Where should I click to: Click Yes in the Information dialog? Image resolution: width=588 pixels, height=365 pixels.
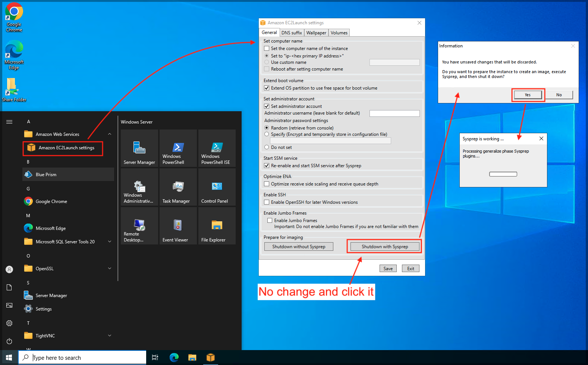(528, 95)
